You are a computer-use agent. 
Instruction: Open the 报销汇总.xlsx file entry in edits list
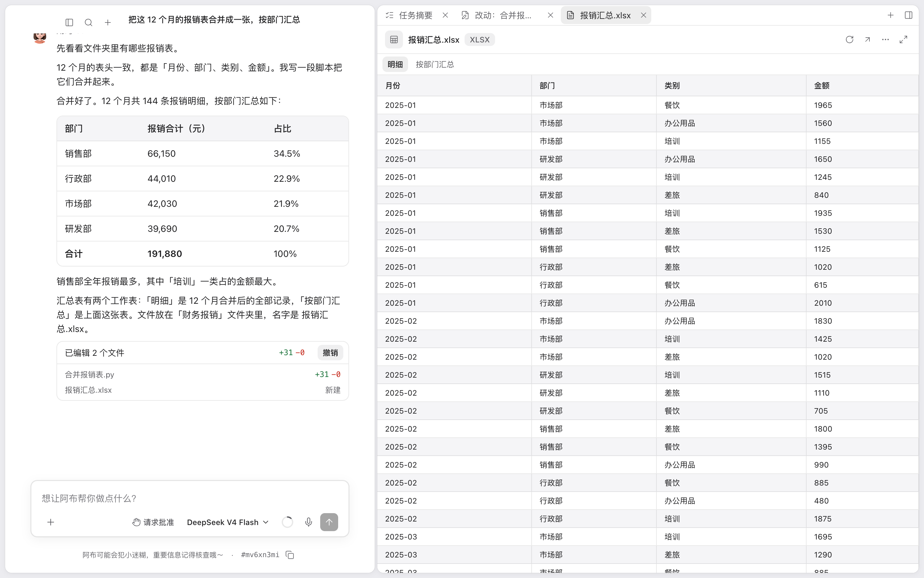coord(202,390)
